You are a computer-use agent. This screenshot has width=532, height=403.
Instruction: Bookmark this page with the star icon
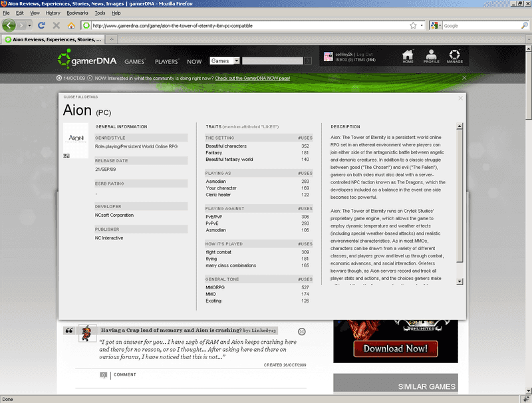pyautogui.click(x=413, y=26)
